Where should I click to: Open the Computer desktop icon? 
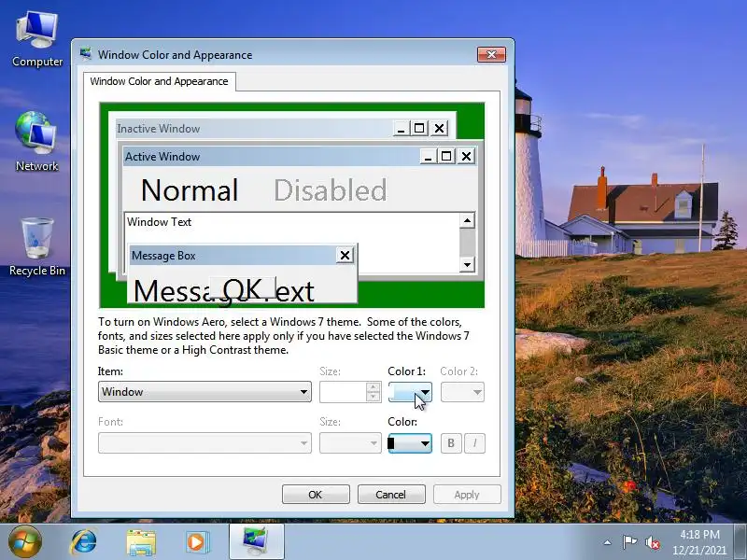[x=37, y=39]
